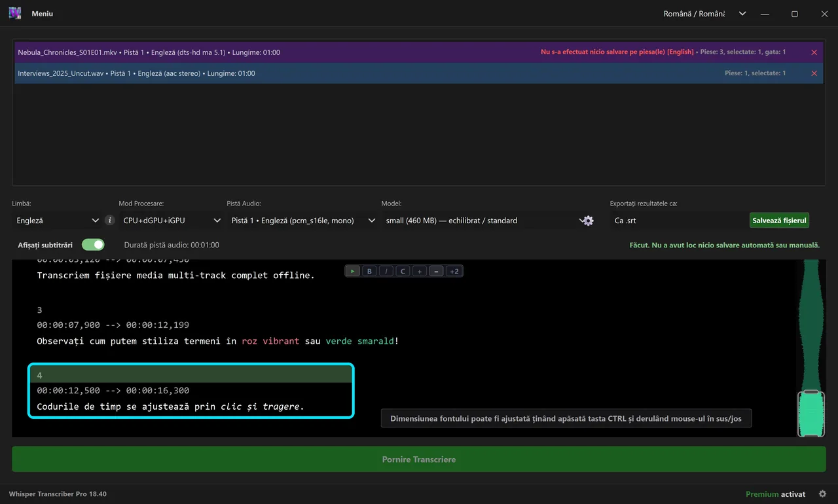This screenshot has height=504, width=838.
Task: Click the minus button in subtitle toolbar
Action: coord(437,271)
